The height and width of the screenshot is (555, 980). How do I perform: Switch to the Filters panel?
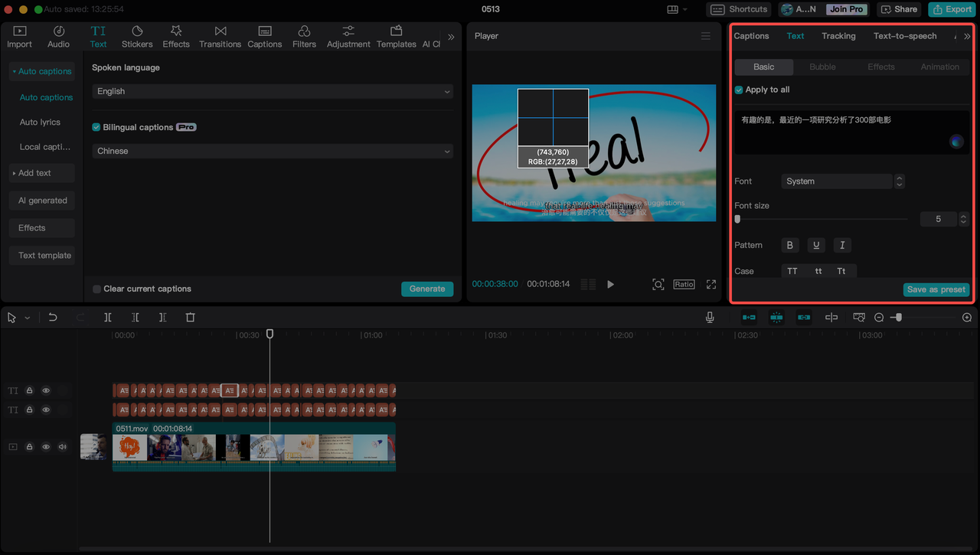point(304,35)
